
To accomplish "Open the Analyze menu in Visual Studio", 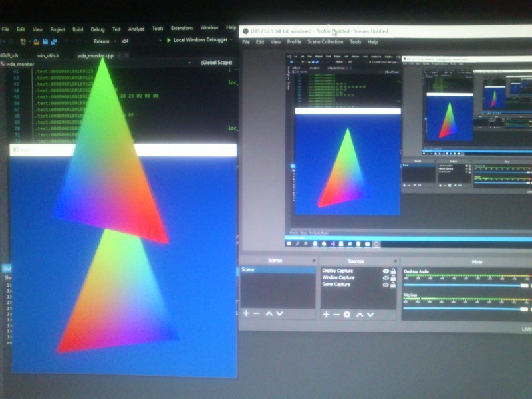I will [136, 29].
